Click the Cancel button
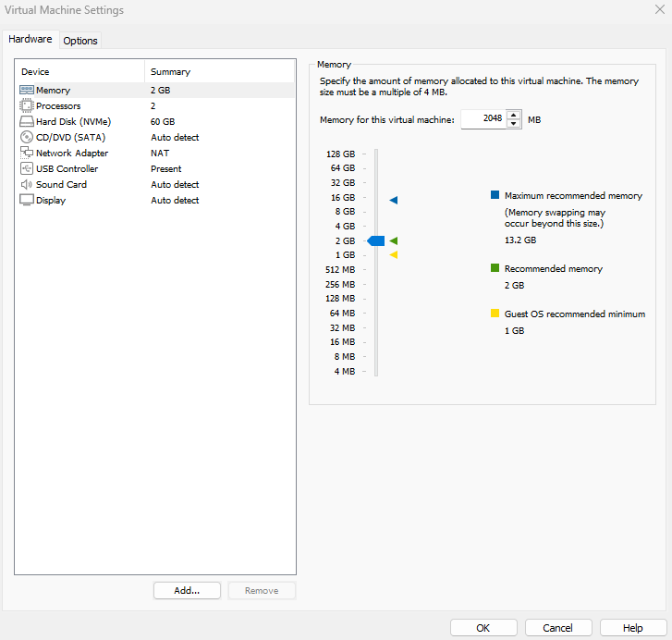The height and width of the screenshot is (640, 672). pyautogui.click(x=558, y=628)
